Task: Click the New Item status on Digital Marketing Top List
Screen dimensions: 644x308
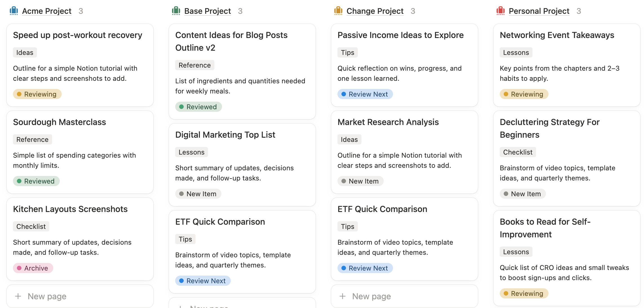Action: [x=198, y=194]
